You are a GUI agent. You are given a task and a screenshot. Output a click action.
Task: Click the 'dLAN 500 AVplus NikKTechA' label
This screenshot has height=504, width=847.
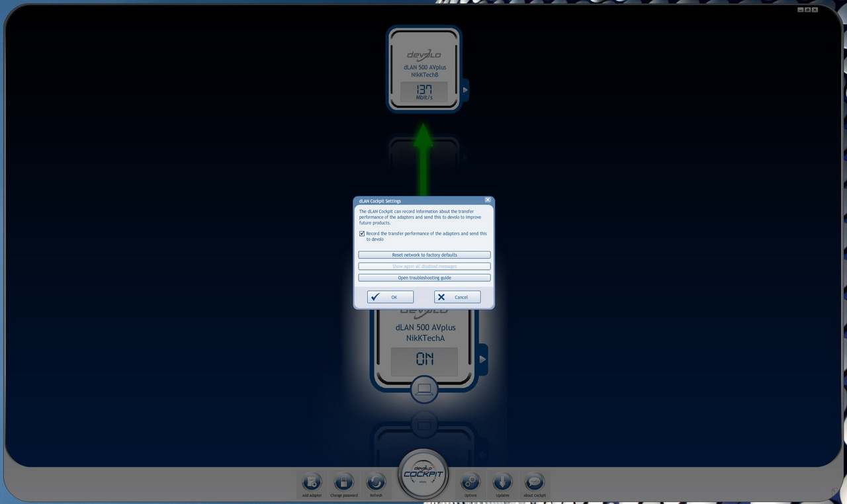425,333
